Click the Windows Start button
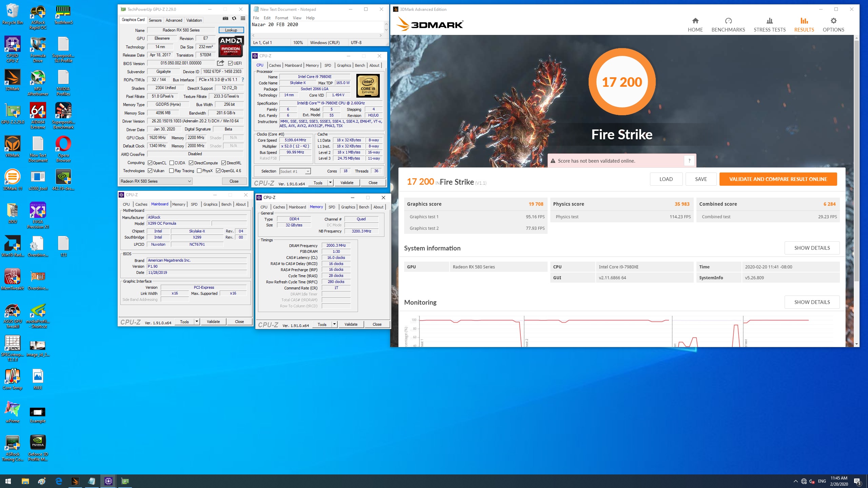This screenshot has width=868, height=488. point(8,481)
